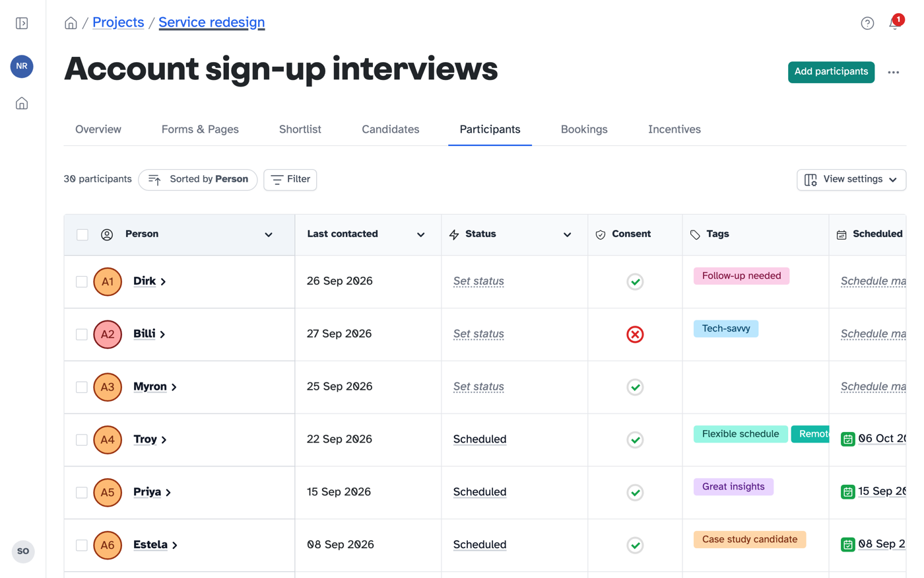Click Priya's green calendar icon
Viewport: 924px width, 578px height.
tap(848, 492)
